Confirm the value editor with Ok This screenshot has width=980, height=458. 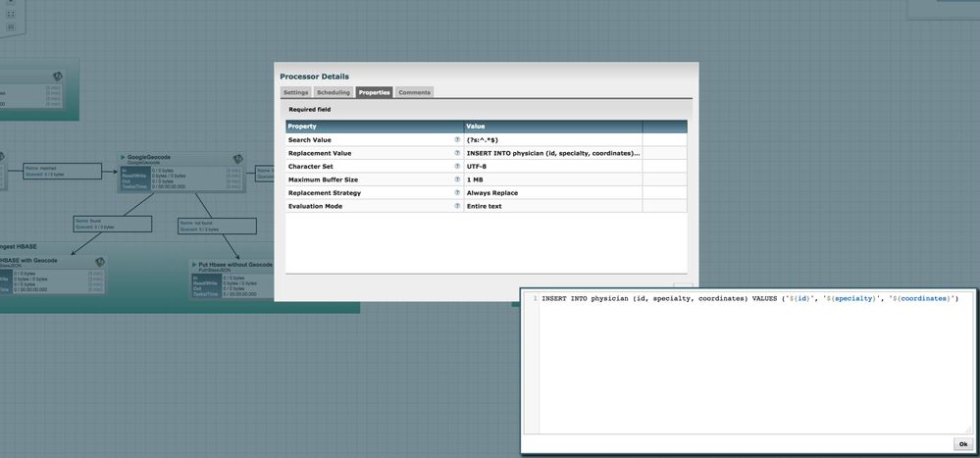(x=963, y=444)
